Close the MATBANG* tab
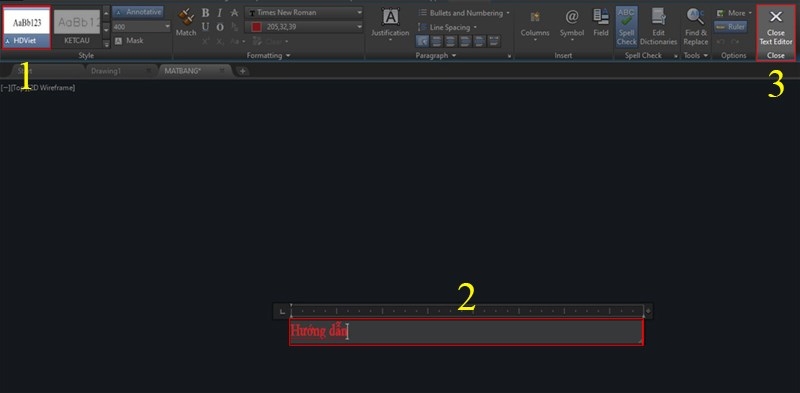800x393 pixels. pos(222,71)
